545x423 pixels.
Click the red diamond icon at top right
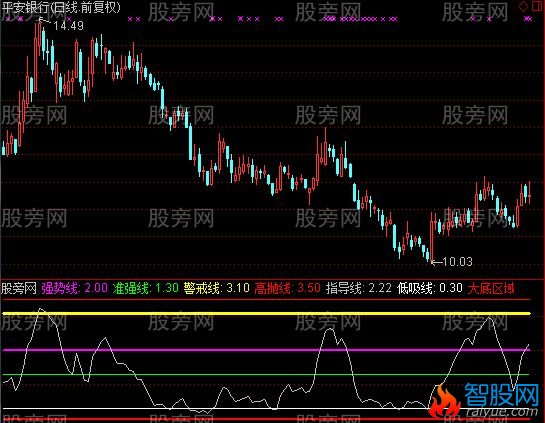[x=523, y=7]
